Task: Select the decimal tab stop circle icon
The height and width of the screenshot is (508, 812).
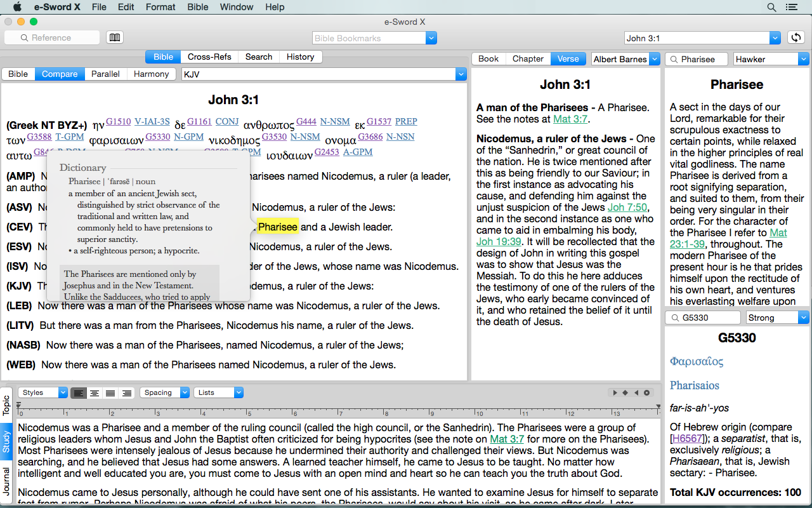Action: tap(646, 392)
